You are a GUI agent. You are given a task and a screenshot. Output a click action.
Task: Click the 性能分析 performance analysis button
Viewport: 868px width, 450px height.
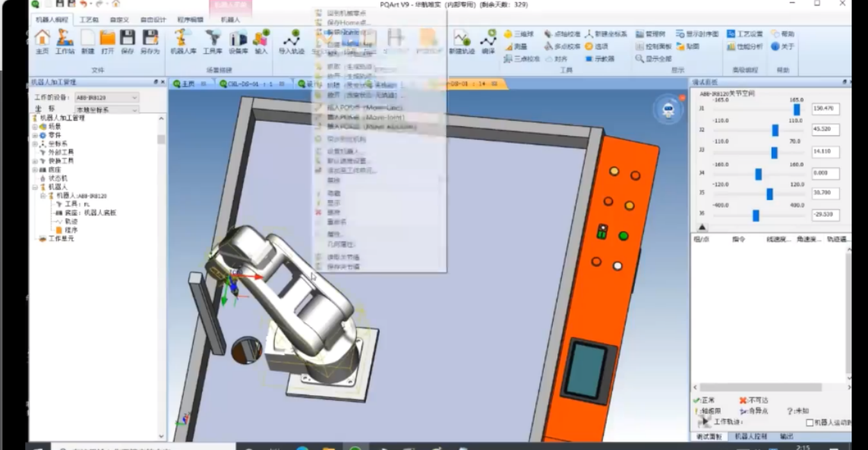[745, 46]
